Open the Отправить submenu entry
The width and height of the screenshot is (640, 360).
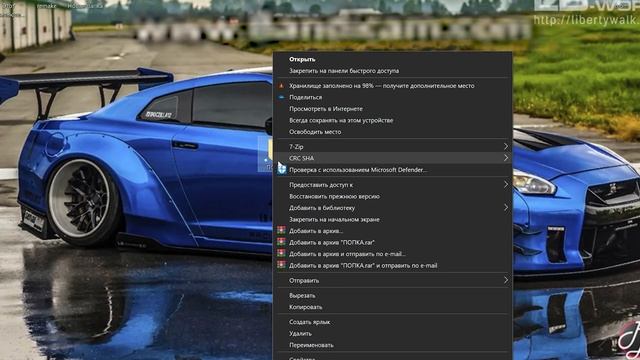coord(392,280)
